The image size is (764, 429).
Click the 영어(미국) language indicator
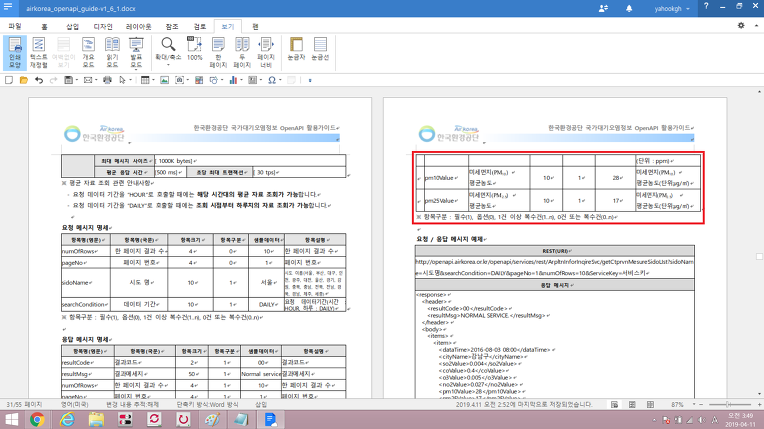point(75,404)
